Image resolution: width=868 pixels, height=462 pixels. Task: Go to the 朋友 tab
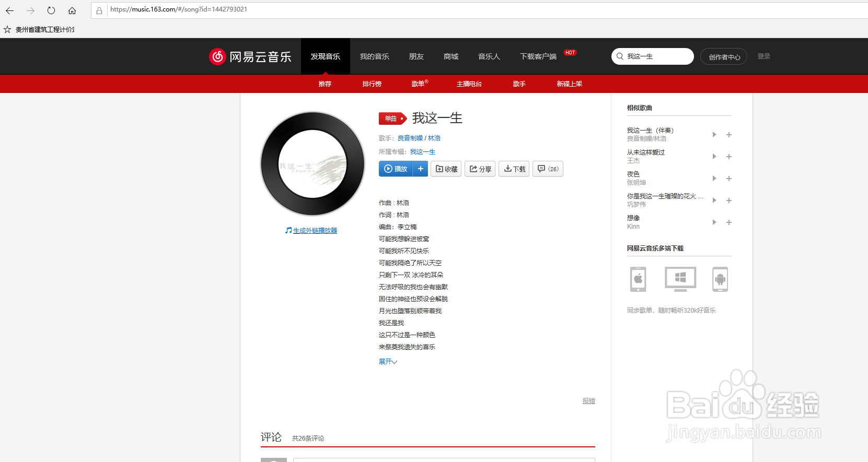click(x=416, y=56)
